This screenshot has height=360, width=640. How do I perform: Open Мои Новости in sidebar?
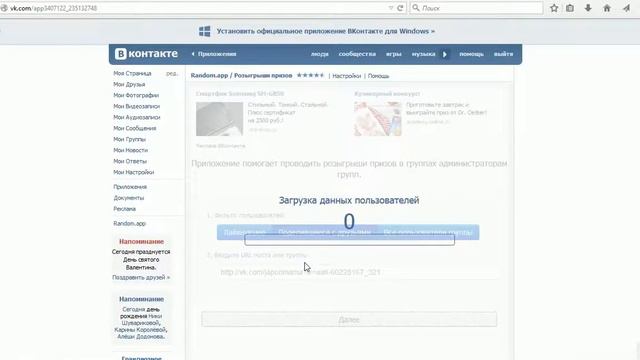coord(131,151)
